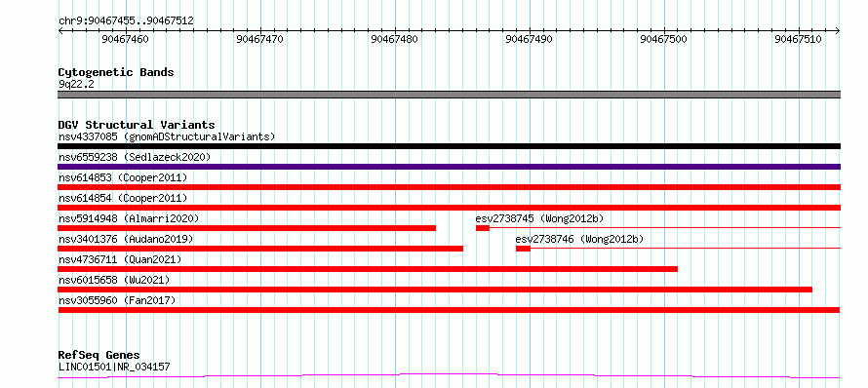Screen dimensions: 868x388
Task: Click the 9q22.2 band name text
Action: tap(76, 84)
